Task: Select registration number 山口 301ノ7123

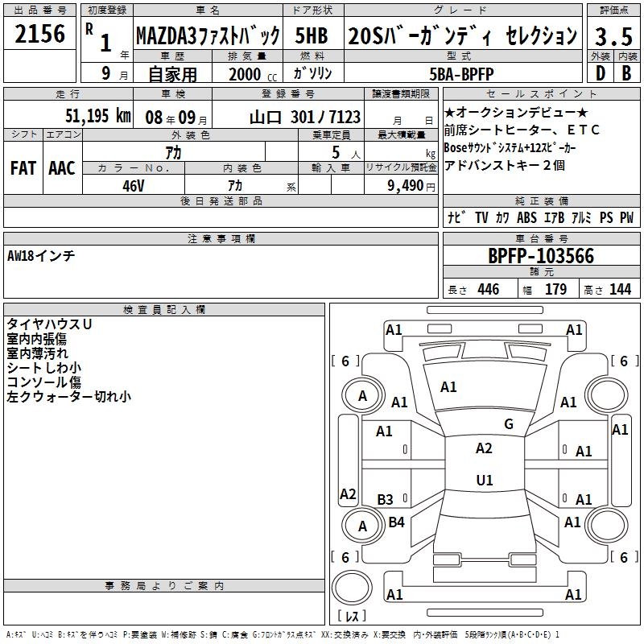Action: (305, 118)
